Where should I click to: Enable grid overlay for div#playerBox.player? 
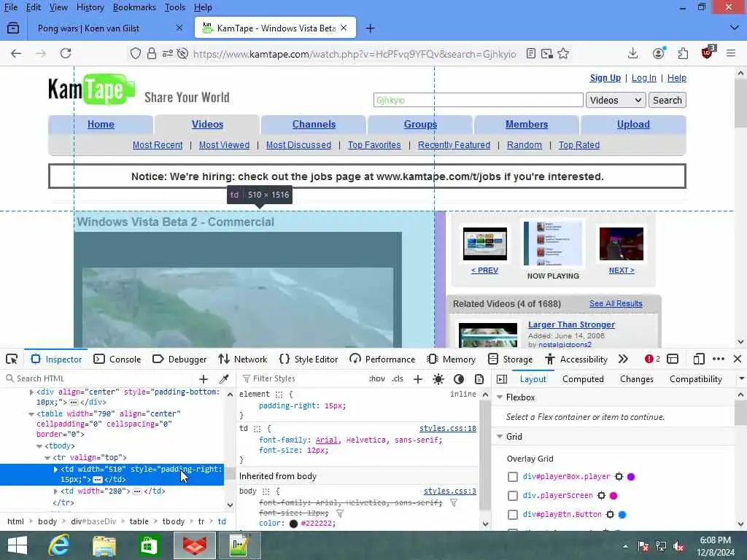513,477
